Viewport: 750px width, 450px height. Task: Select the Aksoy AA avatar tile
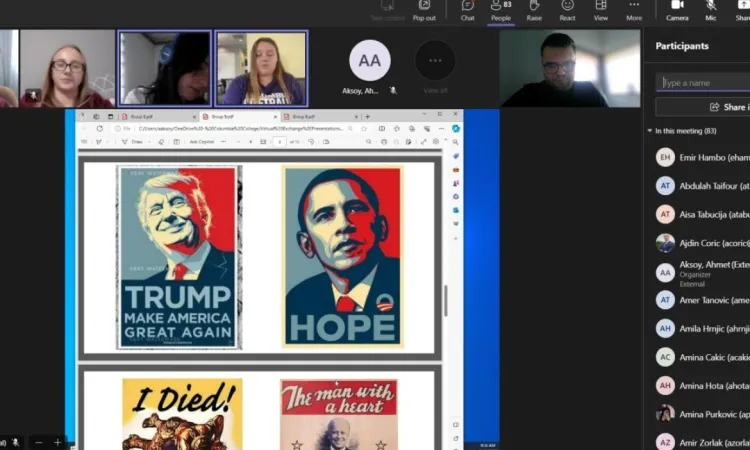tap(370, 61)
